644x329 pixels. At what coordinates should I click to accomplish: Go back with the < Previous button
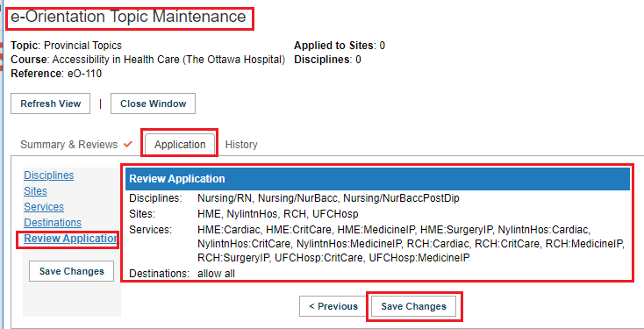click(x=333, y=306)
